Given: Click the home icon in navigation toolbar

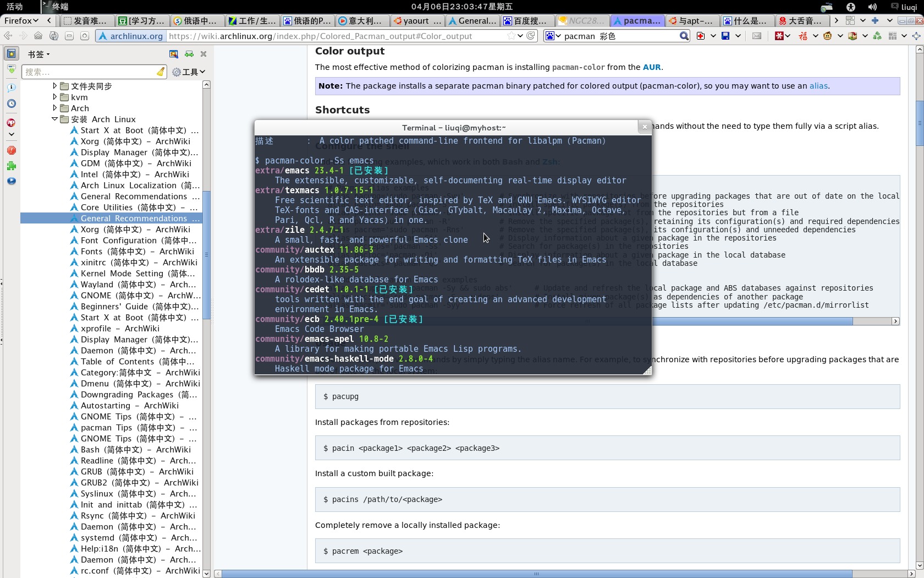Looking at the screenshot, I should click(38, 36).
